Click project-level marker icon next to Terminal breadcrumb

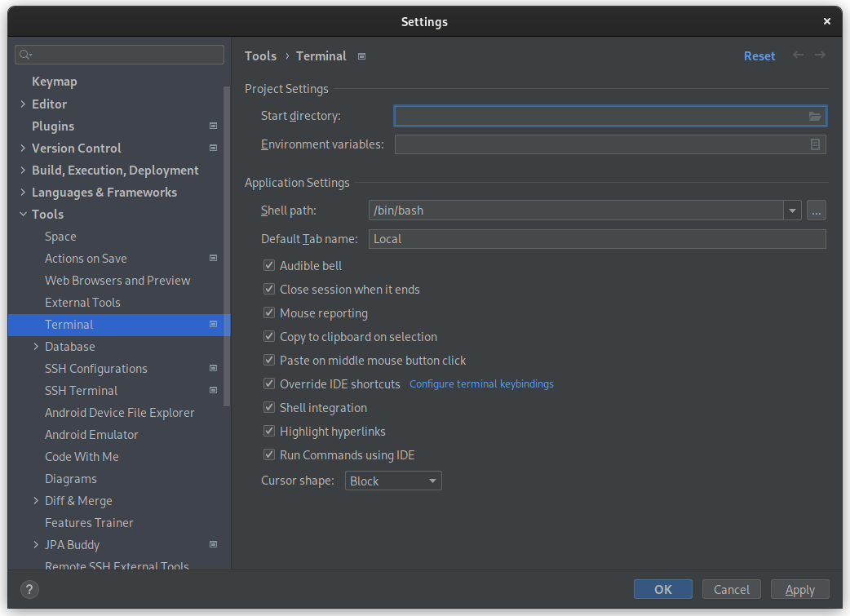(x=361, y=56)
